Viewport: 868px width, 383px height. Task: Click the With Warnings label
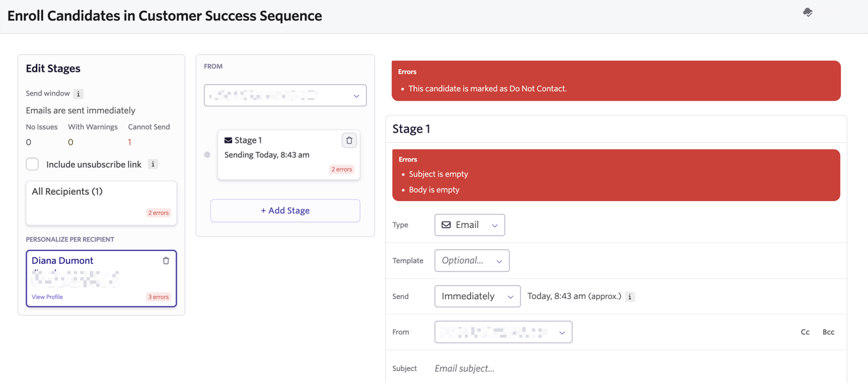[x=93, y=127]
